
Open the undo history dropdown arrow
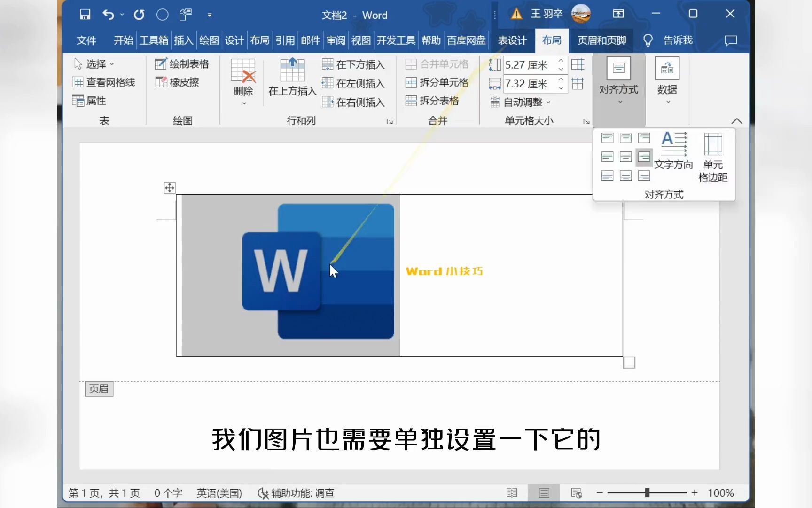tap(122, 15)
